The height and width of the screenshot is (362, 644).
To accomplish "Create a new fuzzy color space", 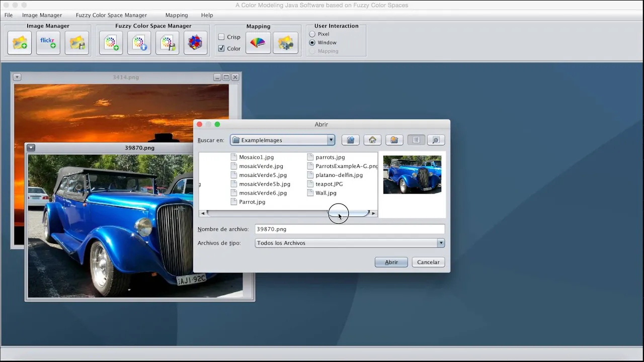I will click(111, 43).
